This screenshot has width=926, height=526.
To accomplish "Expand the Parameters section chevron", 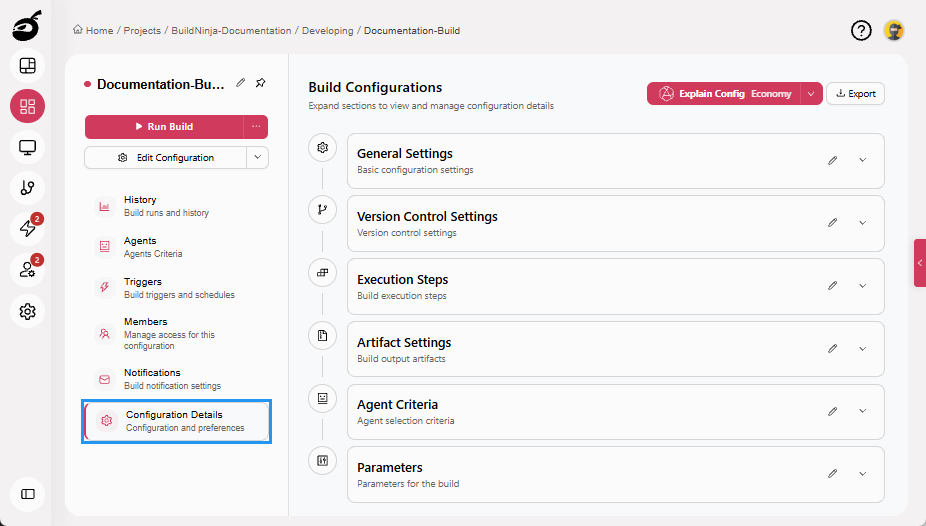I will pyautogui.click(x=863, y=473).
